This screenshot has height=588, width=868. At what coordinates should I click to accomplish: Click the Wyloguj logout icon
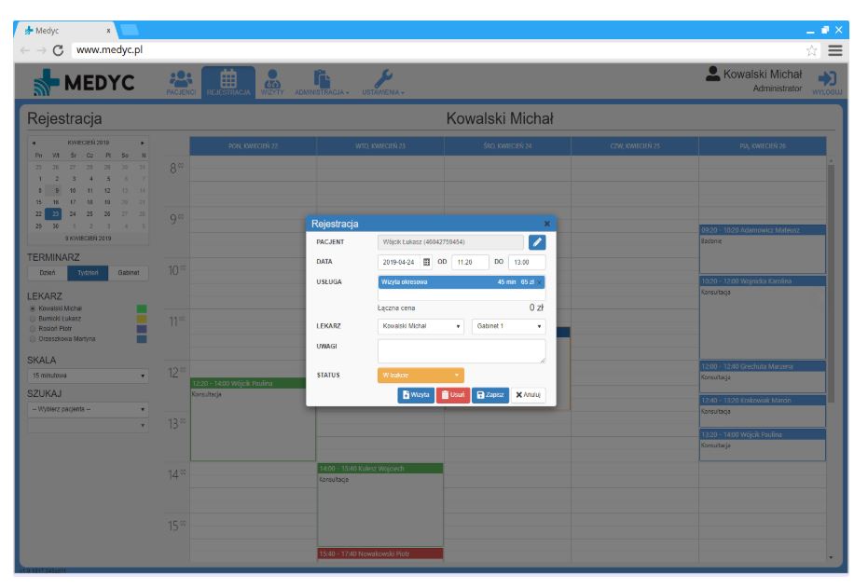point(826,82)
